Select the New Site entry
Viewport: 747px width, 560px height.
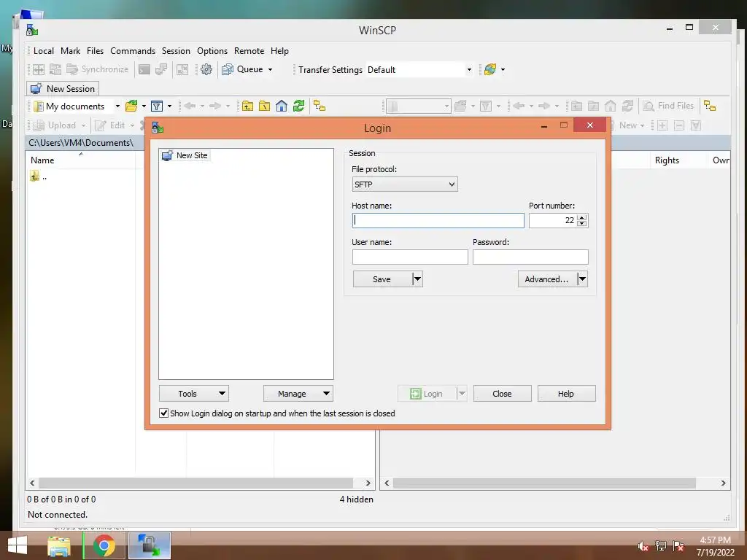185,155
